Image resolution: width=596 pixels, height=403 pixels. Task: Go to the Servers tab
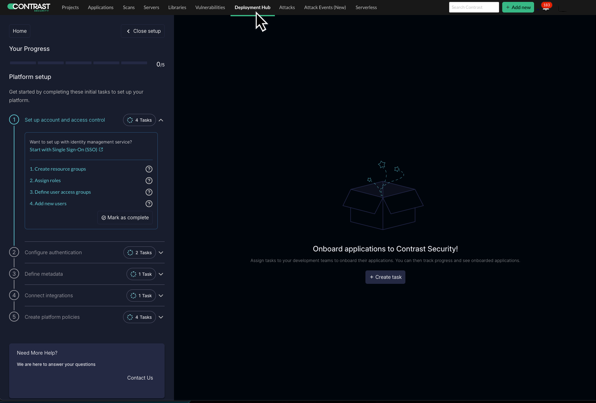click(151, 7)
